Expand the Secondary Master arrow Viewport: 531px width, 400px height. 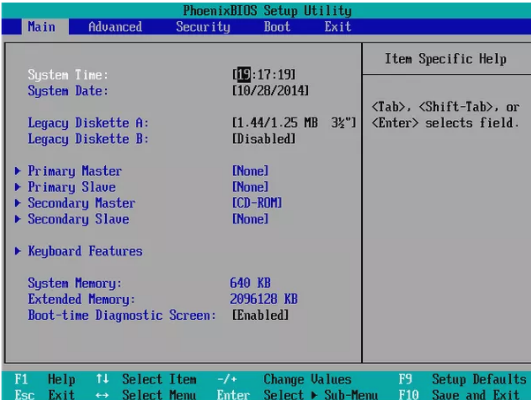[18, 203]
